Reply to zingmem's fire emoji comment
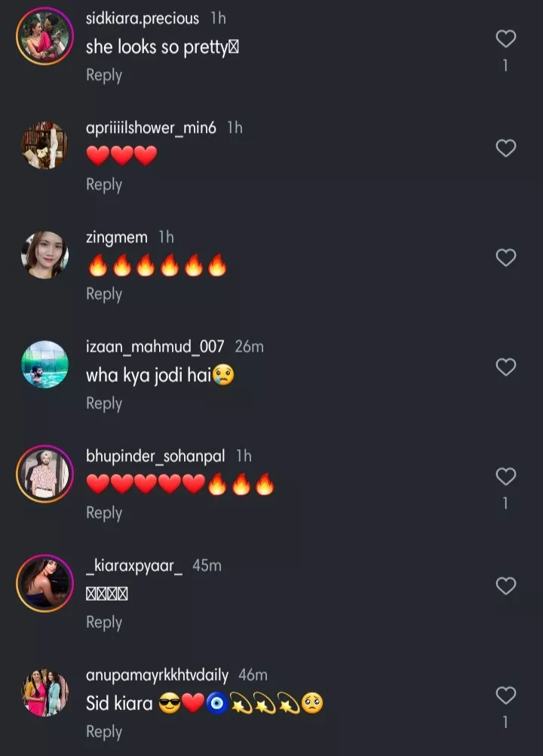 (104, 294)
